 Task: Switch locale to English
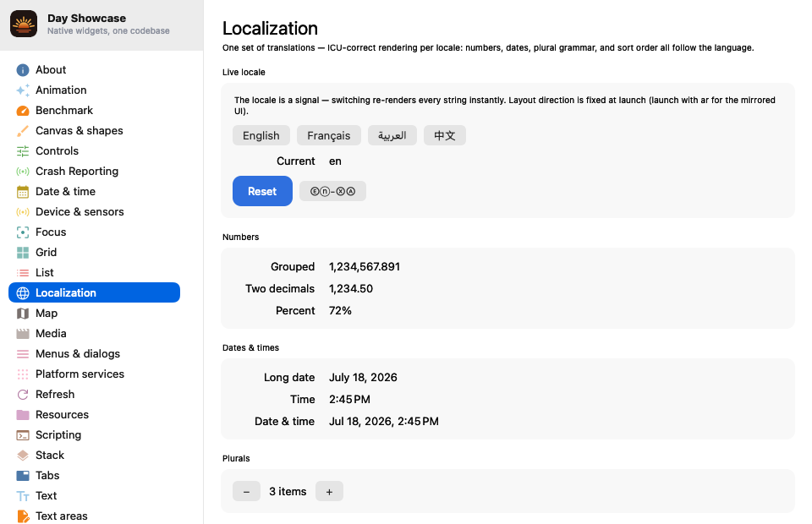click(261, 135)
